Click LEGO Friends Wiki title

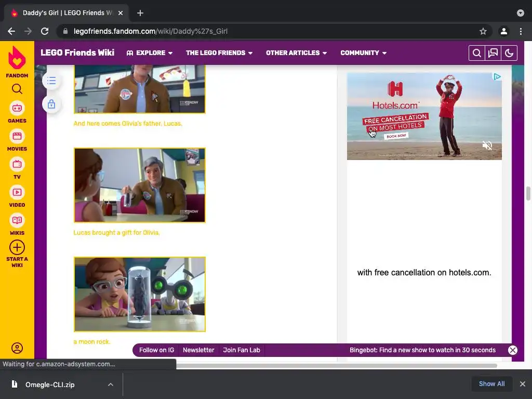(x=77, y=52)
